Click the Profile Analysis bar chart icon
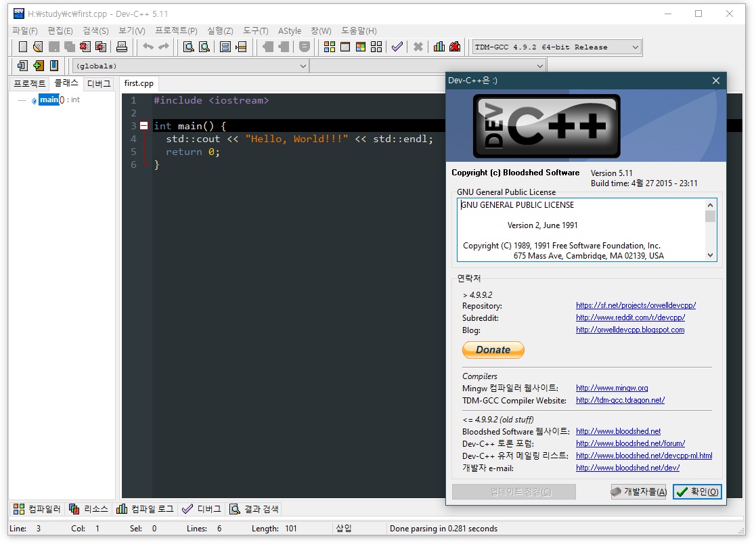The width and height of the screenshot is (756, 551). (x=439, y=47)
